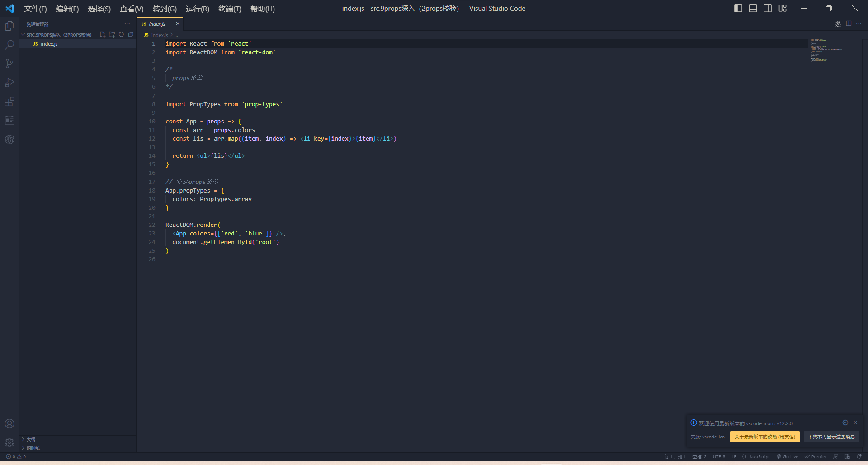Click 下次不再显示这条消息 in the notification

[831, 437]
